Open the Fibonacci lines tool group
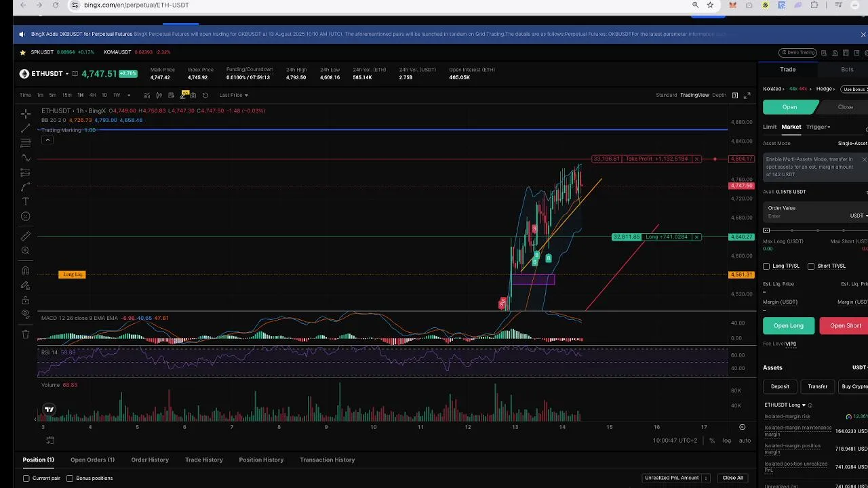This screenshot has width=868, height=488. coord(25,143)
